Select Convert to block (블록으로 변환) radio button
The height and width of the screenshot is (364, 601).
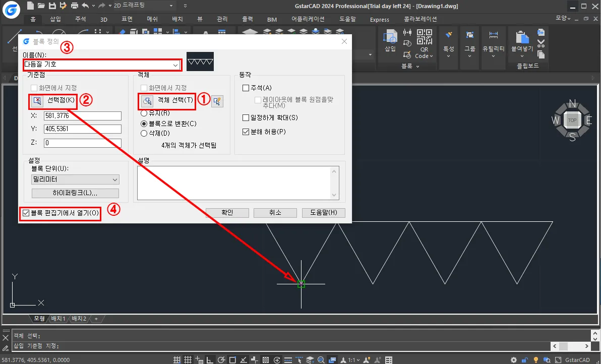tap(144, 124)
